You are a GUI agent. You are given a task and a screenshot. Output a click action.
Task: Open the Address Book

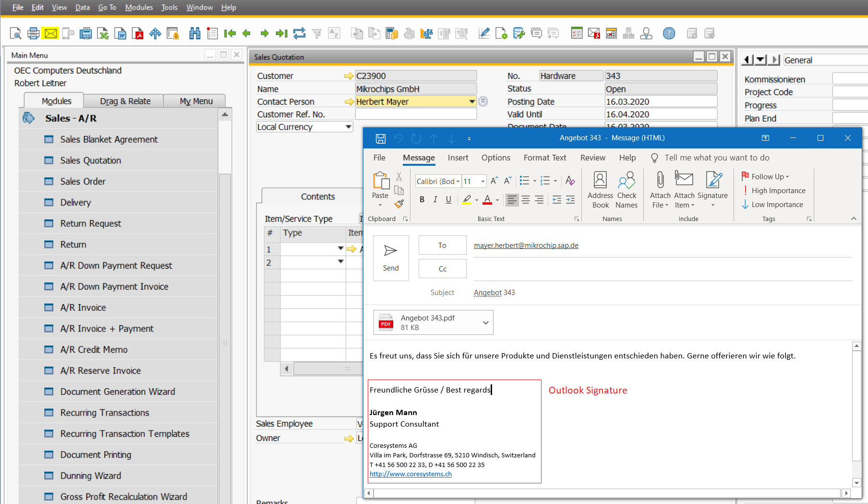(x=600, y=190)
